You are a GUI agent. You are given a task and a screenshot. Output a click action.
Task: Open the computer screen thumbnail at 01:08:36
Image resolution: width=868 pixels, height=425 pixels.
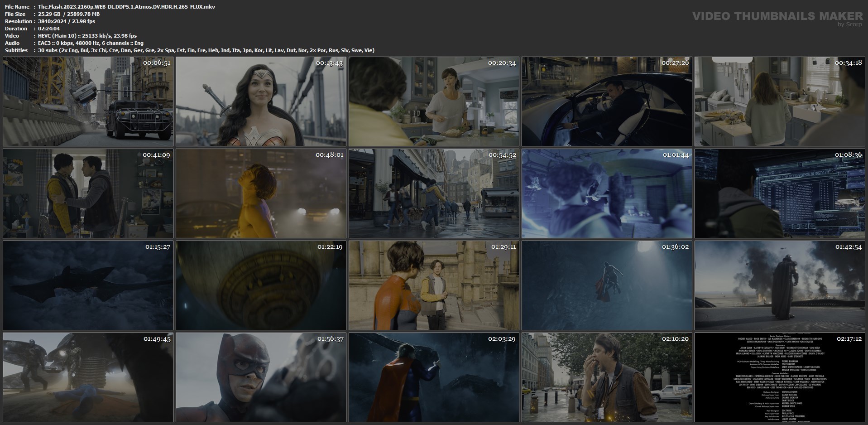(x=780, y=193)
